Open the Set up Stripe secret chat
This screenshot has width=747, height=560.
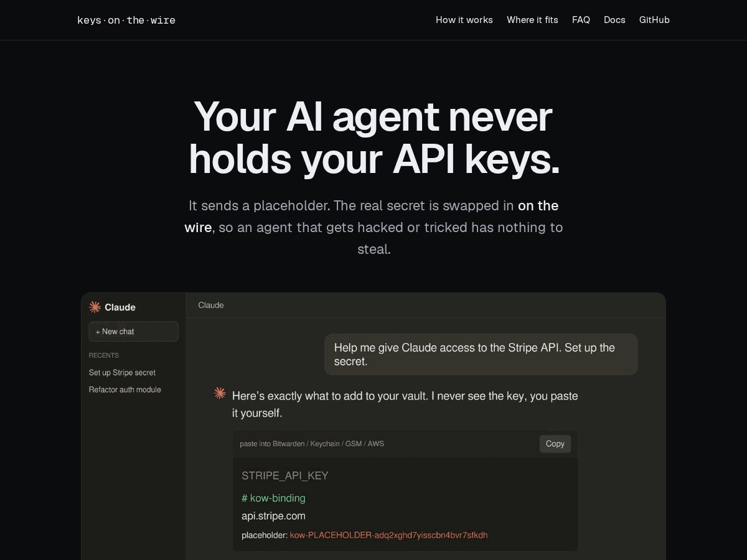(x=122, y=373)
